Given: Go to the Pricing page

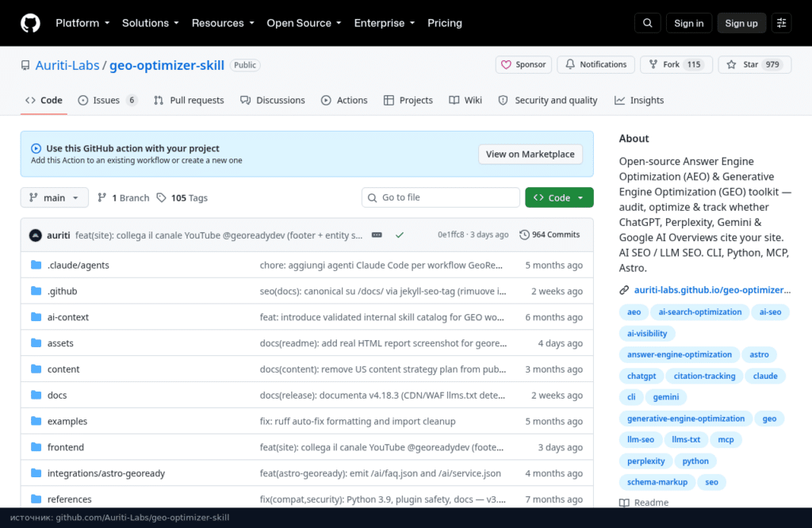Looking at the screenshot, I should point(444,23).
